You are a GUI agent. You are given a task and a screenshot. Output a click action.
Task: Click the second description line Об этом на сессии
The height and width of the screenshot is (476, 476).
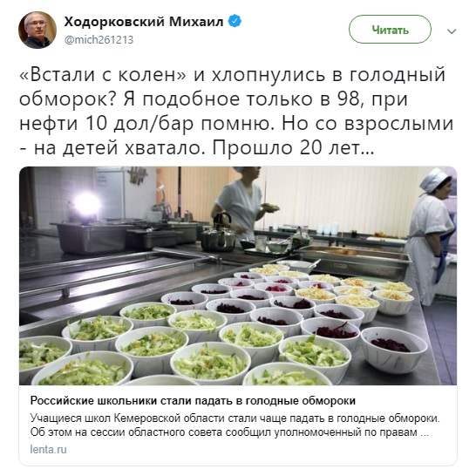229,432
